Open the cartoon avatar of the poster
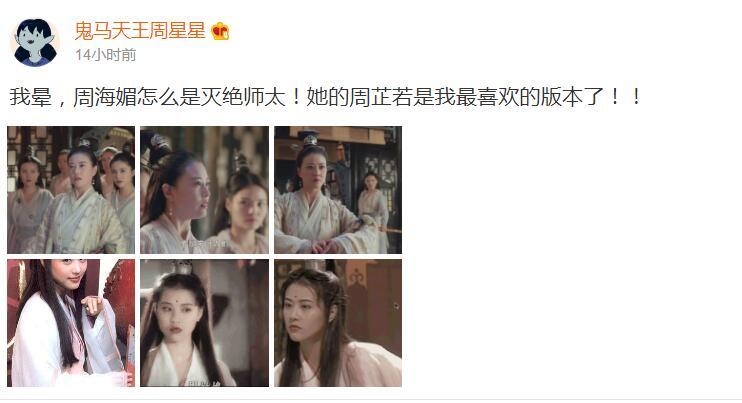The image size is (742, 403). point(35,43)
